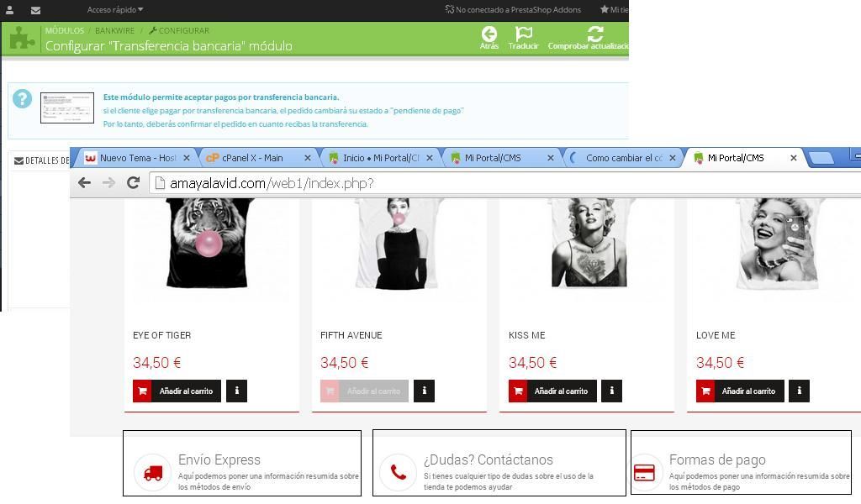Open info icon for Kiss Me
The height and width of the screenshot is (504, 861).
click(612, 391)
